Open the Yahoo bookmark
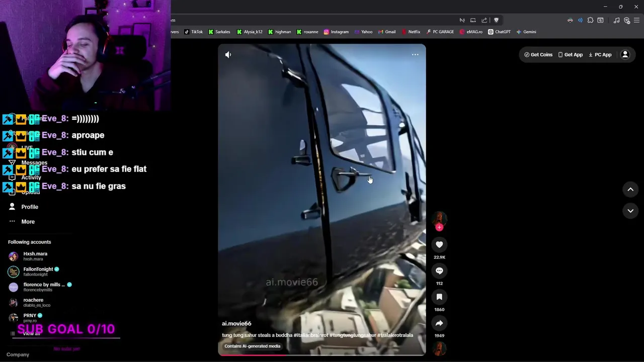This screenshot has height=362, width=644. coord(363,32)
